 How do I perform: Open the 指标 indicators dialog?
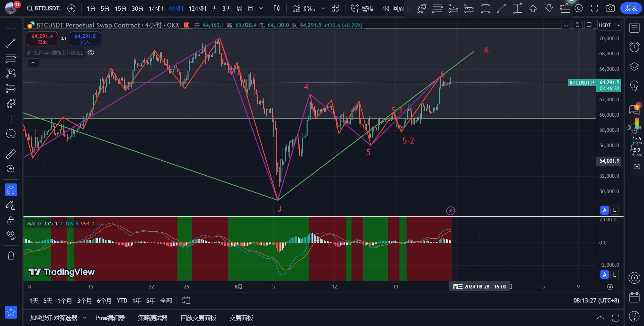click(x=304, y=8)
